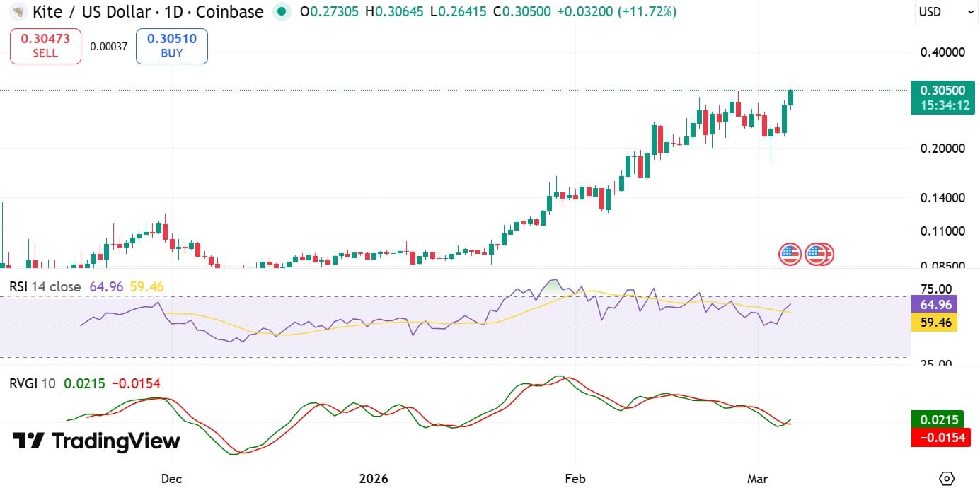Click the crossed-out US flag icon

tap(819, 254)
